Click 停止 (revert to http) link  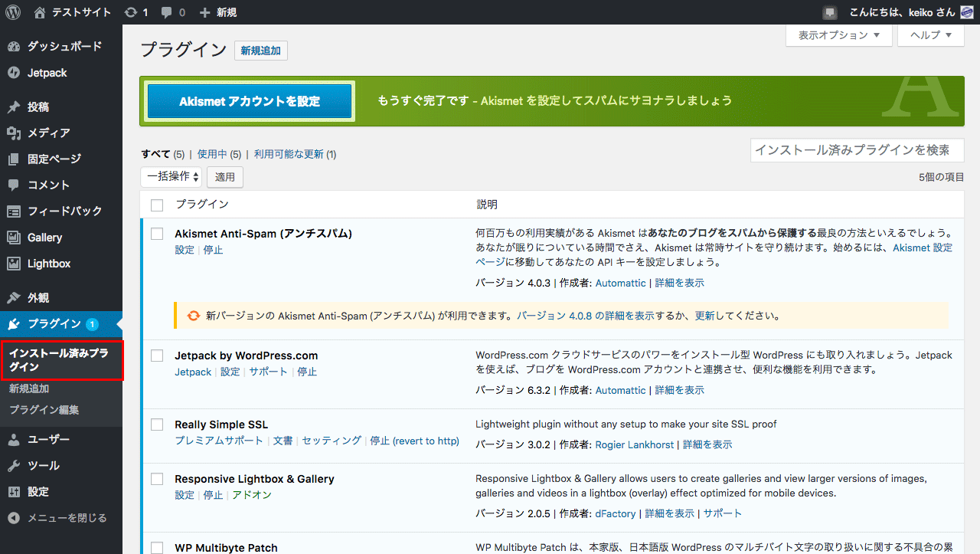click(x=414, y=441)
